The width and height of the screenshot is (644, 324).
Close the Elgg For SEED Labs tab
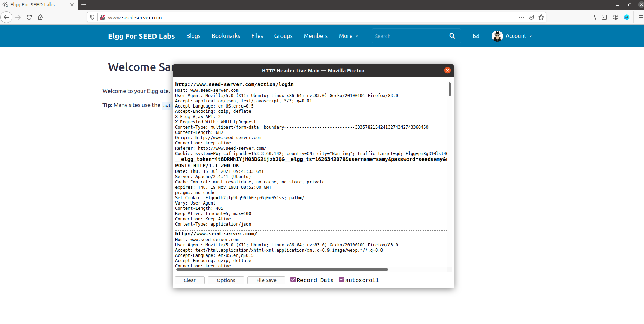(72, 5)
